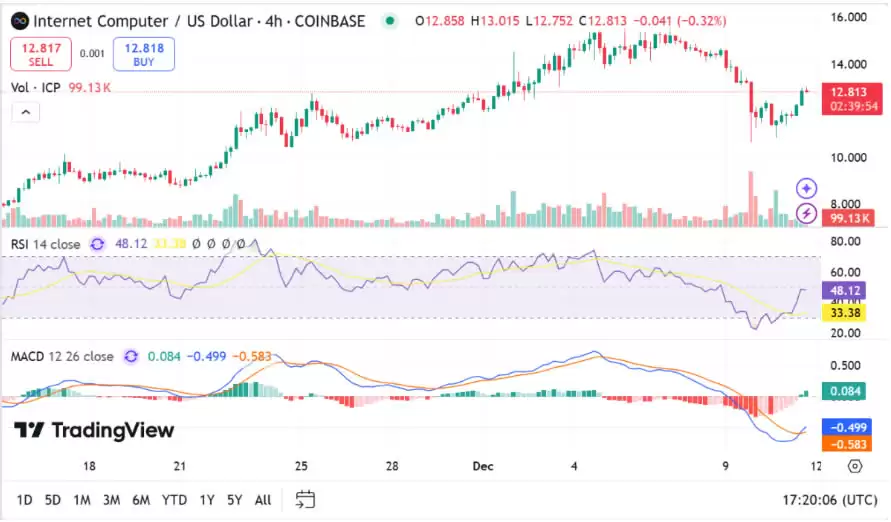Click the Vol · ICP legend label
Viewport: 891px width, 522px height.
(x=36, y=88)
